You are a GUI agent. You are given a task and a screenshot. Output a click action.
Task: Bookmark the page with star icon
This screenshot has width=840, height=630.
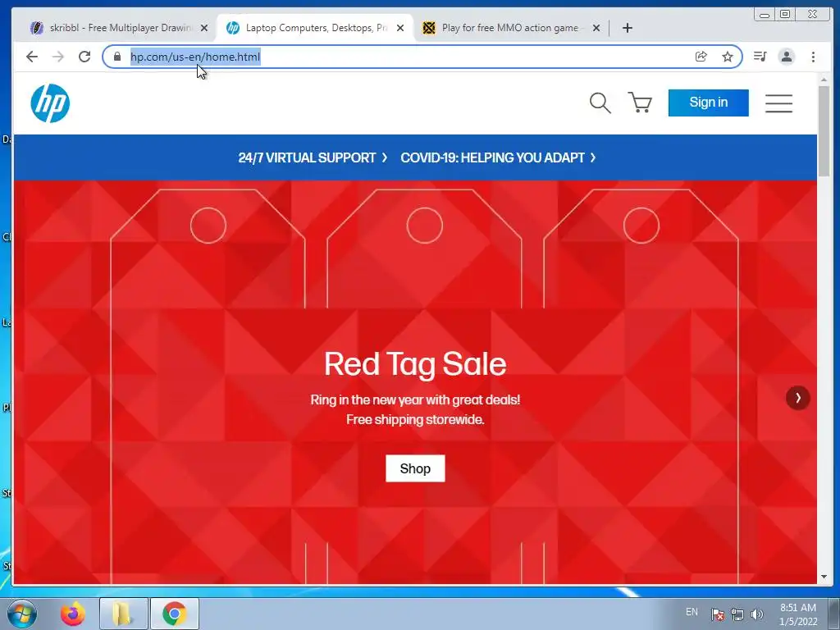pos(727,57)
